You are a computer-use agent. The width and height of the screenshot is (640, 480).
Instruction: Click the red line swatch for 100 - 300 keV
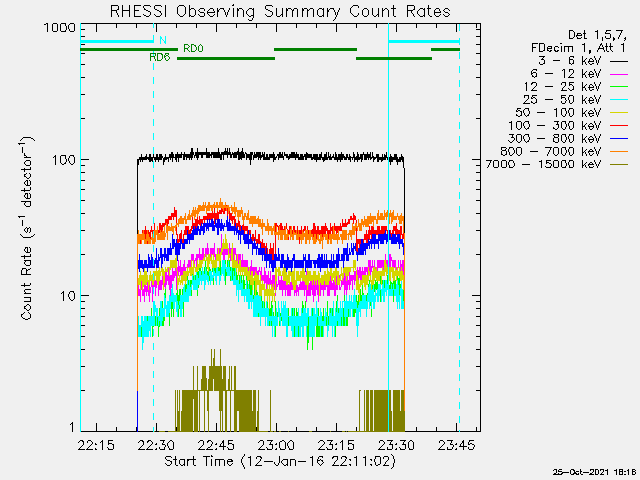point(619,126)
